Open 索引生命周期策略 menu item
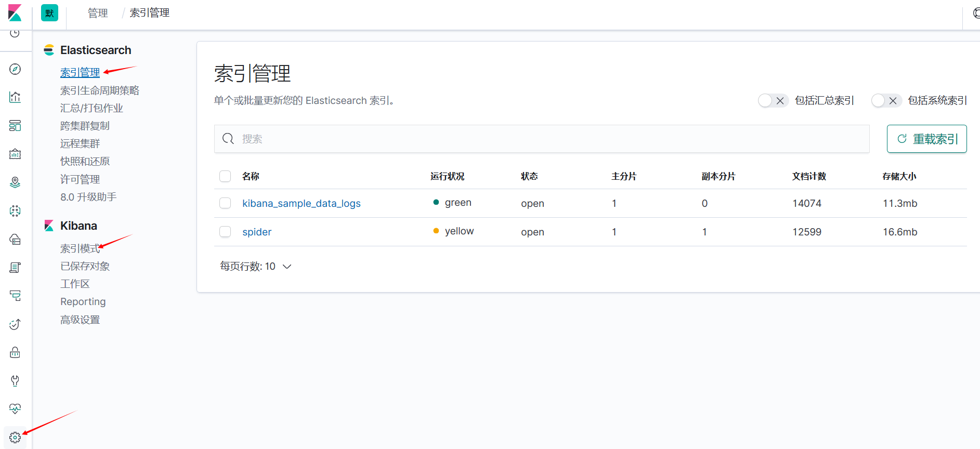Viewport: 980px width, 449px height. point(100,90)
